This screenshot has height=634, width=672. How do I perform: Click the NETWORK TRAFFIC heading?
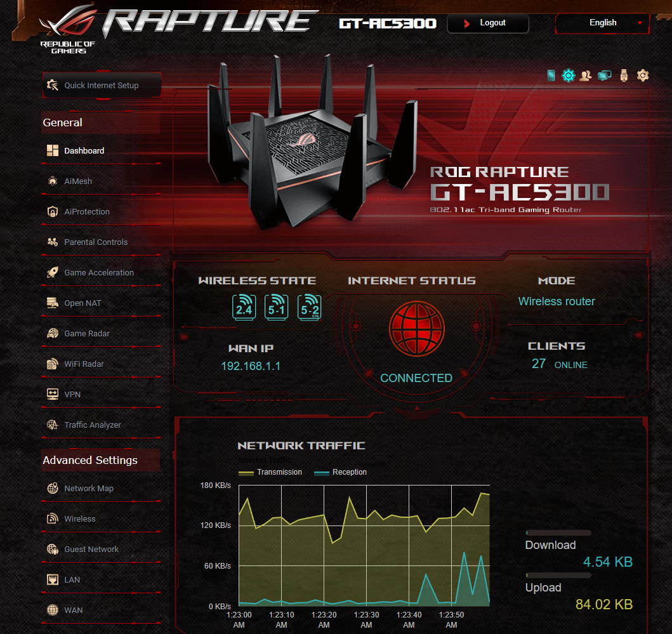(301, 446)
